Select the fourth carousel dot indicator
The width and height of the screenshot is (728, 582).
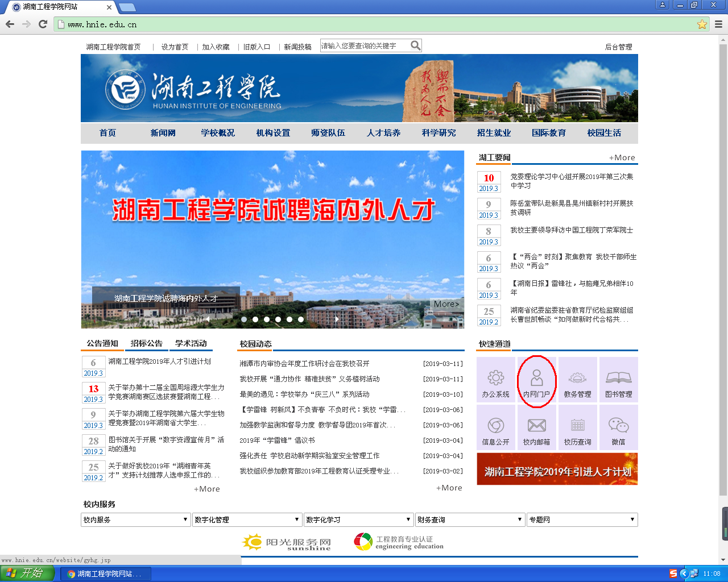tap(278, 319)
